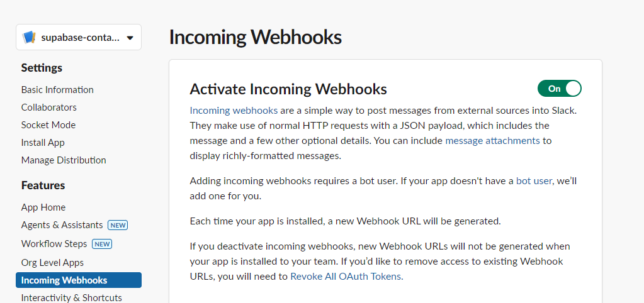
Task: Select Workflow Steps in sidebar
Action: pos(54,244)
